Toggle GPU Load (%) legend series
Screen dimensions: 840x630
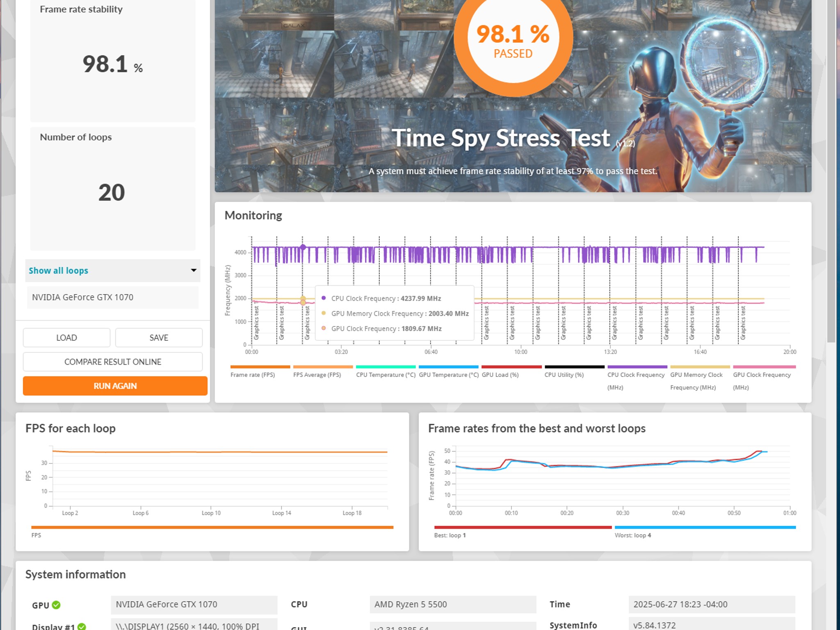(511, 371)
